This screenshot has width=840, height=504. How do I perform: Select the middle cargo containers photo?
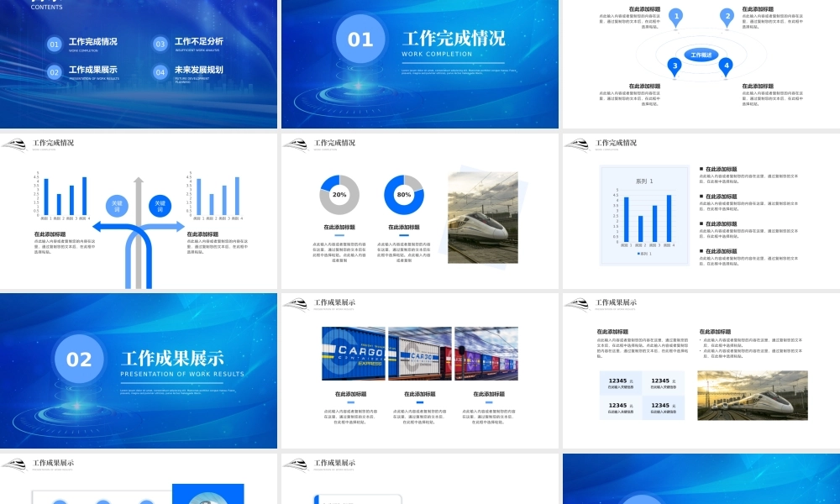click(419, 354)
